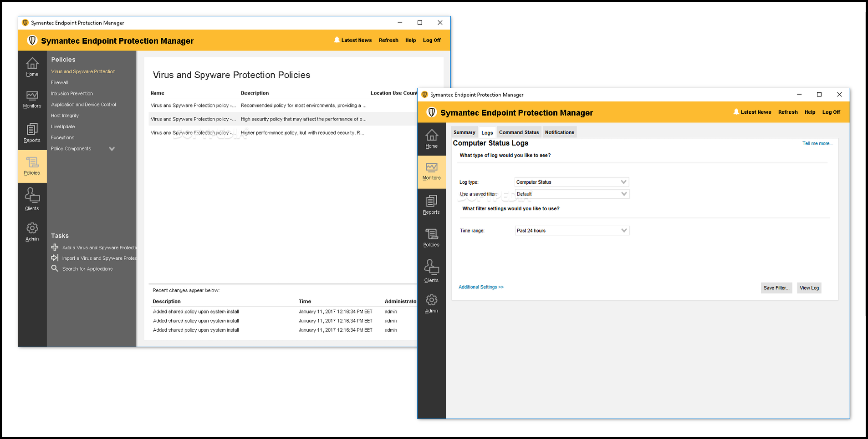Select Intrusion Prevention in the Policies list
868x439 pixels.
[71, 93]
